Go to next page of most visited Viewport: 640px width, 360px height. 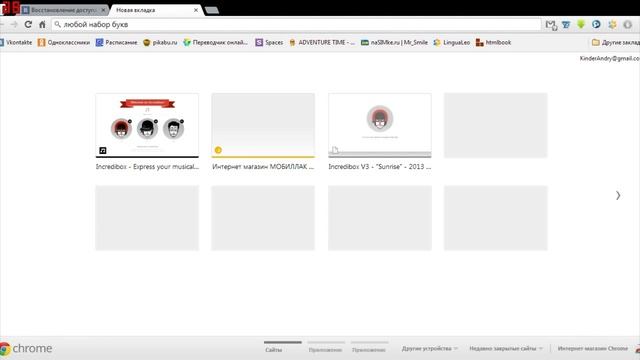tap(618, 196)
